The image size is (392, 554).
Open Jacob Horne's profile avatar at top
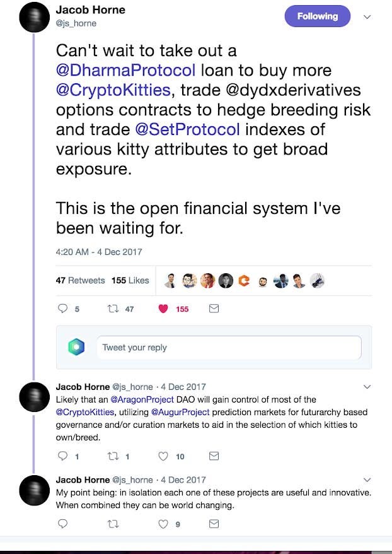coord(34,18)
